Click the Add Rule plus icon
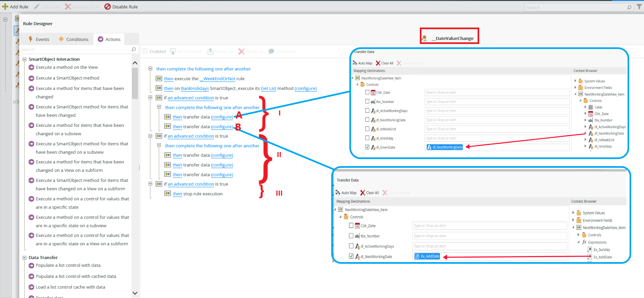644x298 pixels. (5, 7)
